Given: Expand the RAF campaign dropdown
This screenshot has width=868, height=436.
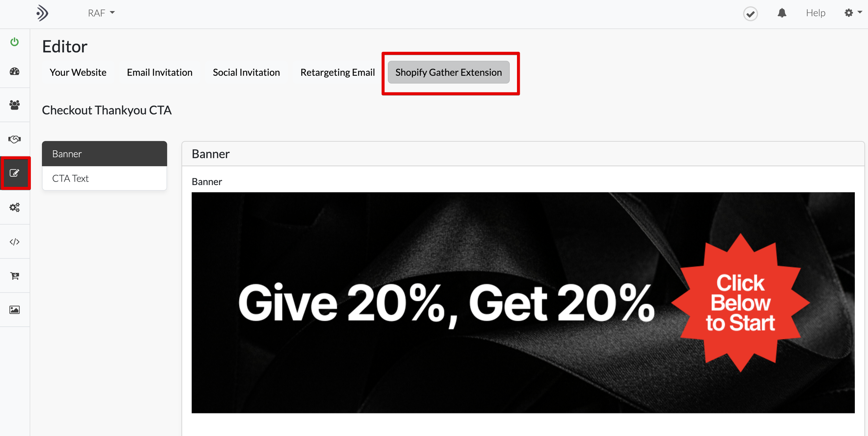Looking at the screenshot, I should (101, 13).
